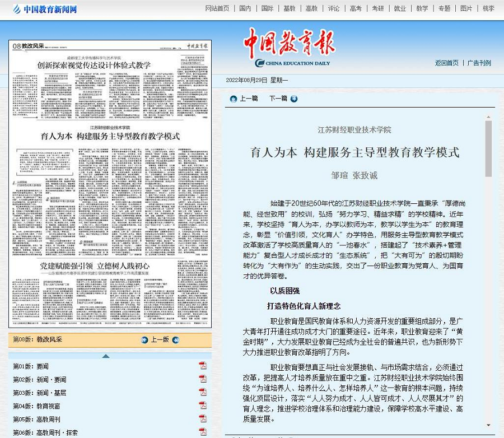Open the 教学 nav item
Viewport: 504px width, 438px height.
coord(422,8)
